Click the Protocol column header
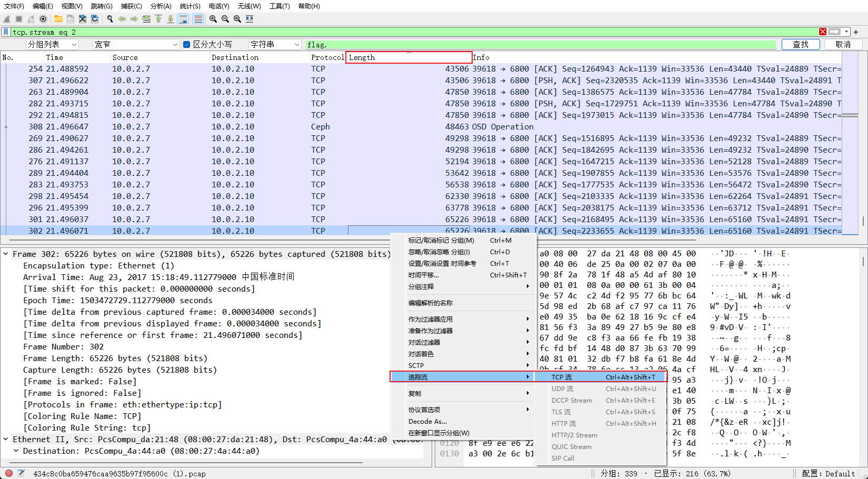The width and height of the screenshot is (868, 479). tap(327, 57)
